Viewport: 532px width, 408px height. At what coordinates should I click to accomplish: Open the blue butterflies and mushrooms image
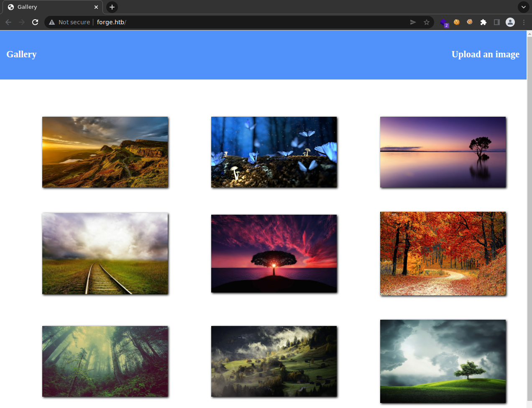point(274,152)
